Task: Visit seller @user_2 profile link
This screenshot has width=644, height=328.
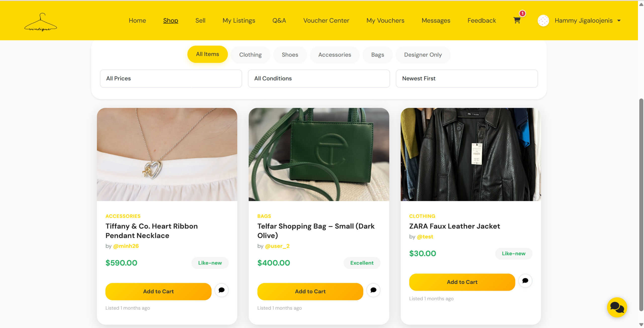Action: 277,246
